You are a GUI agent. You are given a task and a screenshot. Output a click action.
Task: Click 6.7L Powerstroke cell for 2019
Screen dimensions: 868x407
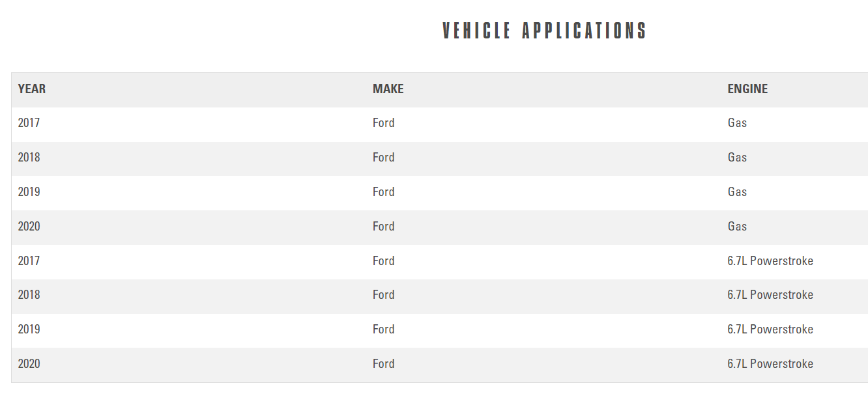point(770,330)
